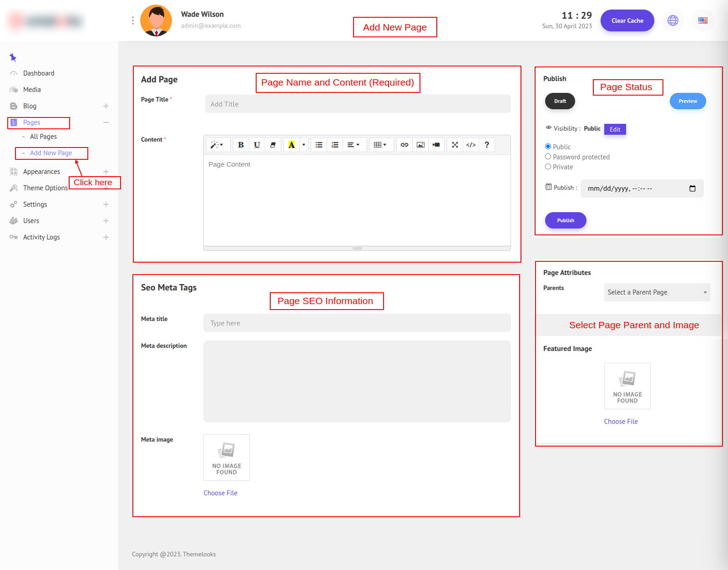Click the globe icon in header

click(x=672, y=20)
